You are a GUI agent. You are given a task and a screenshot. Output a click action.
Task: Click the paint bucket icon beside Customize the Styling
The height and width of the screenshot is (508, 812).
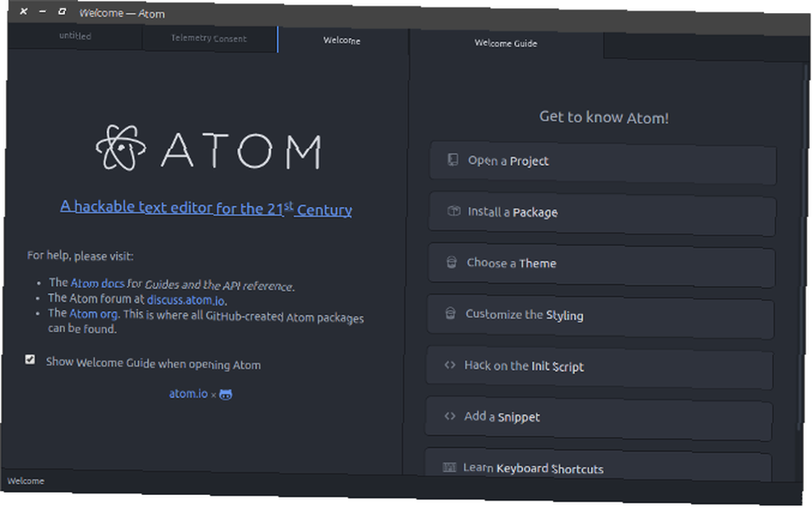451,313
